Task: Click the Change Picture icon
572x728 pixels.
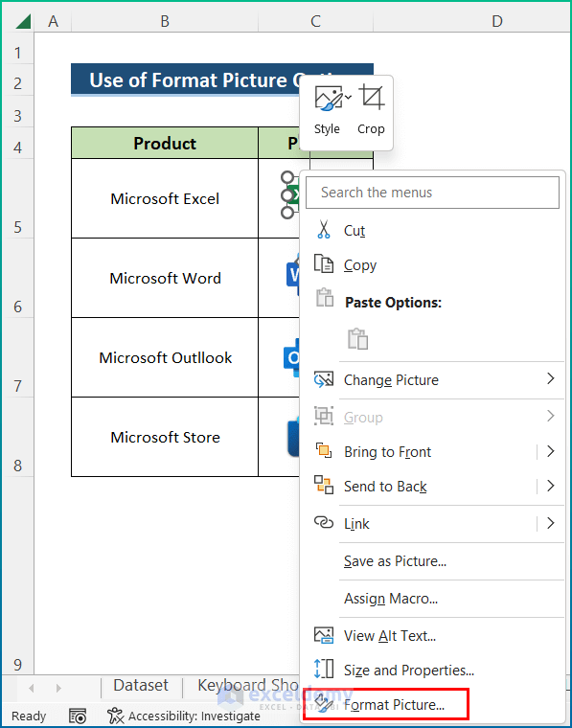Action: [x=324, y=379]
